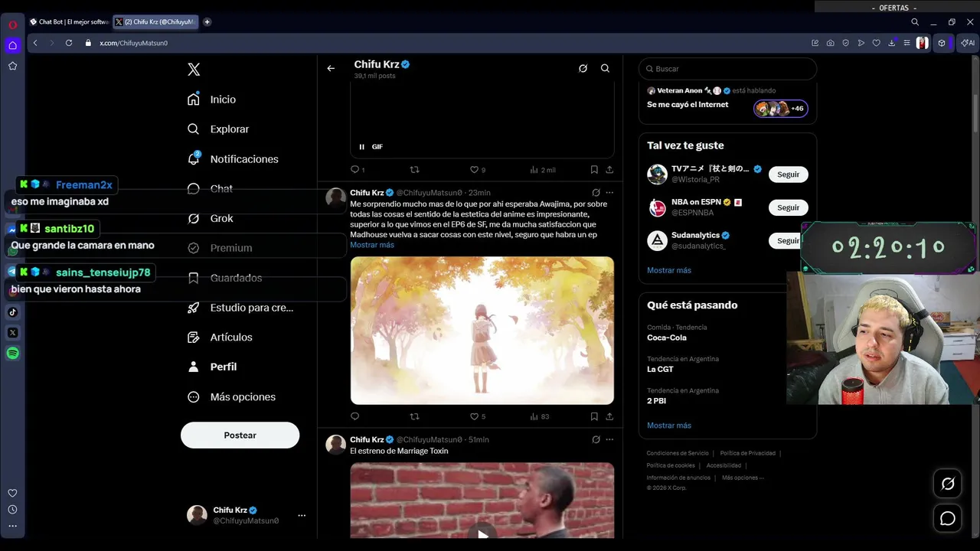Click the site lock icon in address bar
Image resolution: width=980 pixels, height=551 pixels.
coord(88,43)
